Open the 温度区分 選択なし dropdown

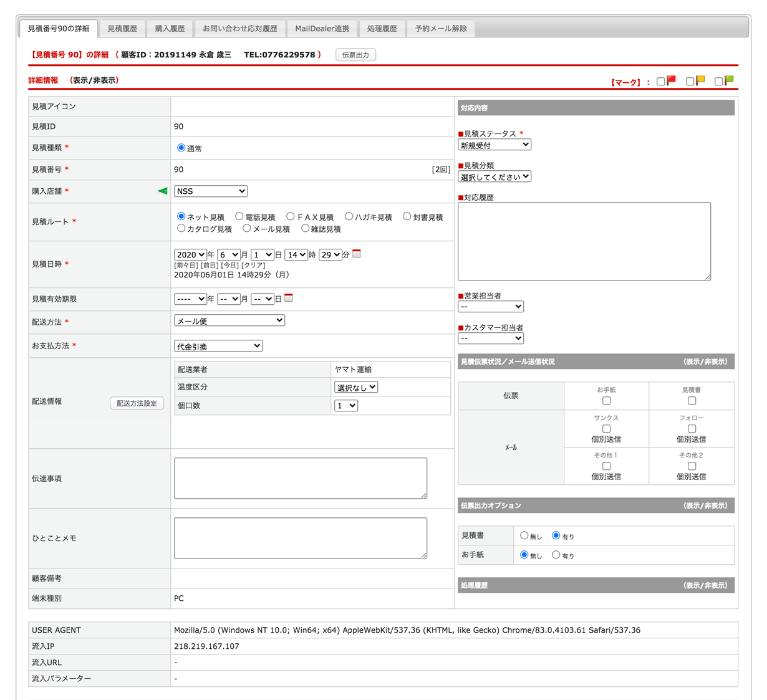click(x=356, y=387)
